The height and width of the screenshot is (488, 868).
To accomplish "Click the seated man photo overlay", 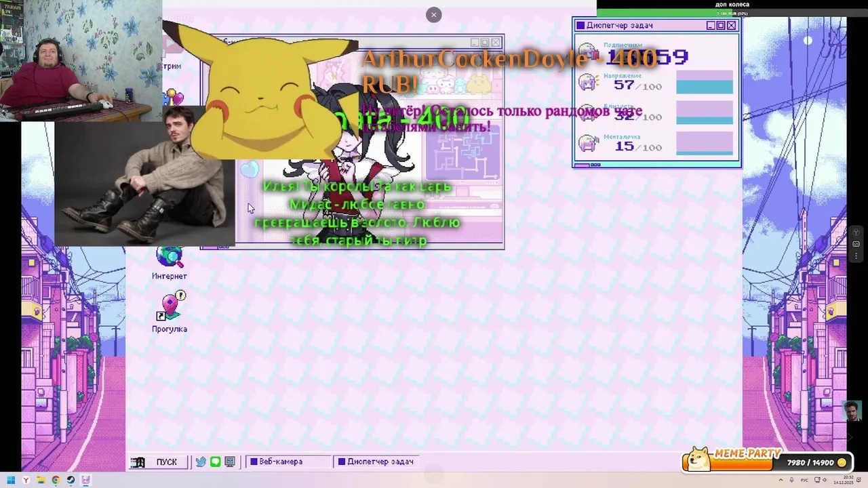I will coord(144,175).
